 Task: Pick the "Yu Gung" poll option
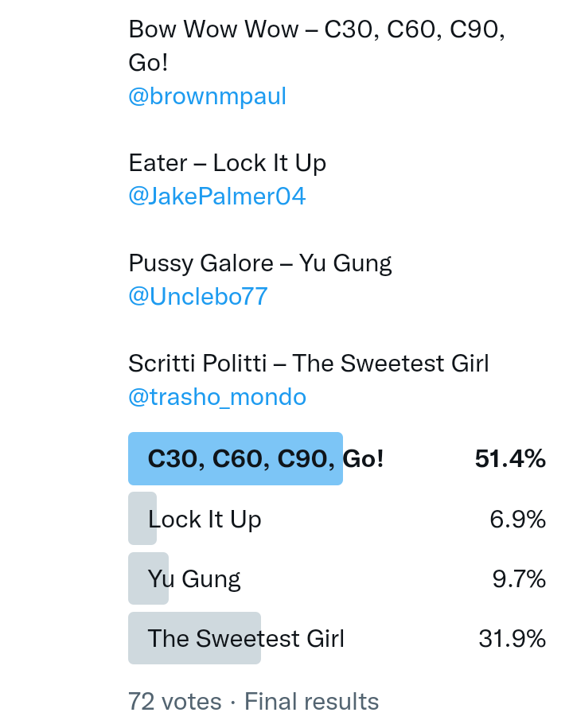point(194,578)
